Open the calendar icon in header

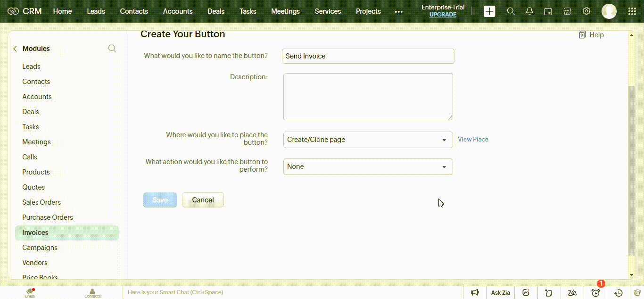click(548, 11)
